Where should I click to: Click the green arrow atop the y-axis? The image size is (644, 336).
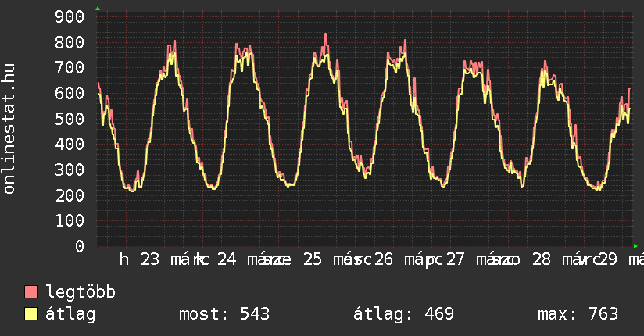[x=97, y=9]
